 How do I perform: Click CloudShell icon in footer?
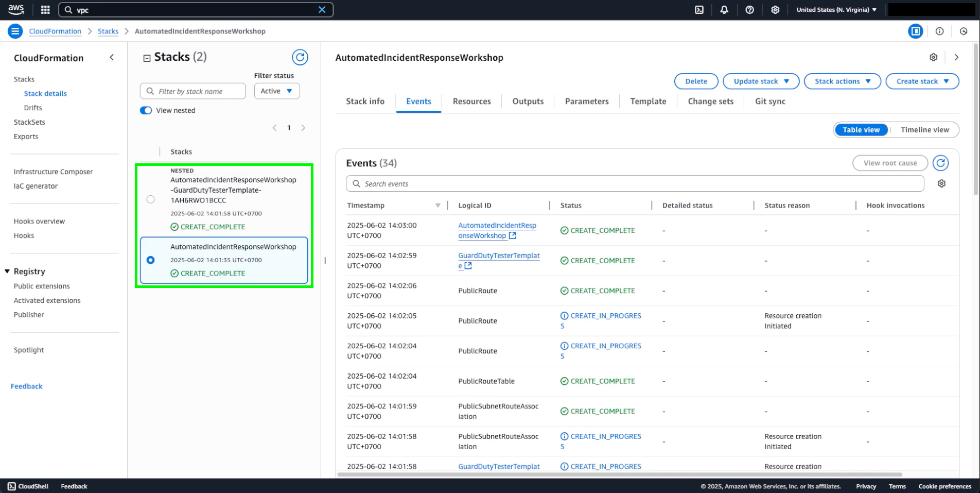pos(12,486)
